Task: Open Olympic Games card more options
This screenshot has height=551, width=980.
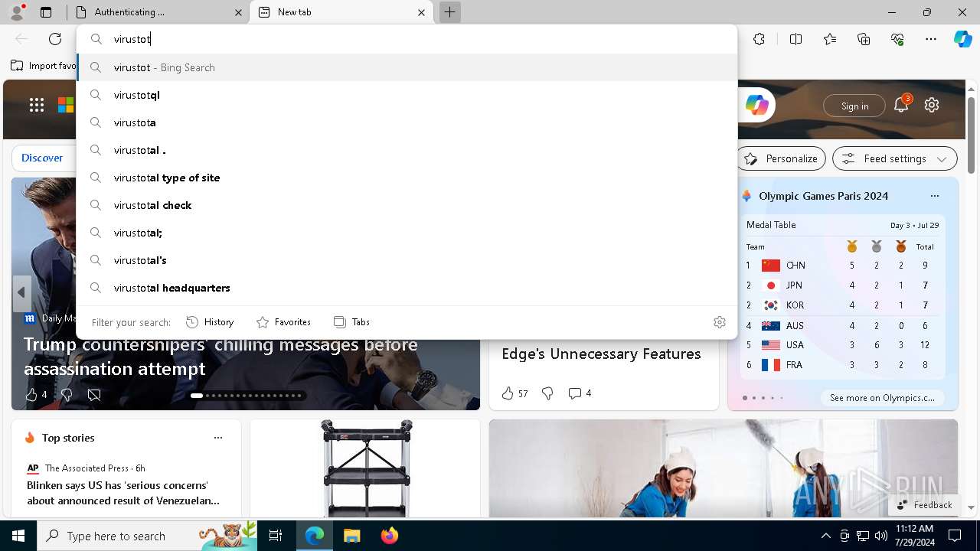Action: point(934,196)
